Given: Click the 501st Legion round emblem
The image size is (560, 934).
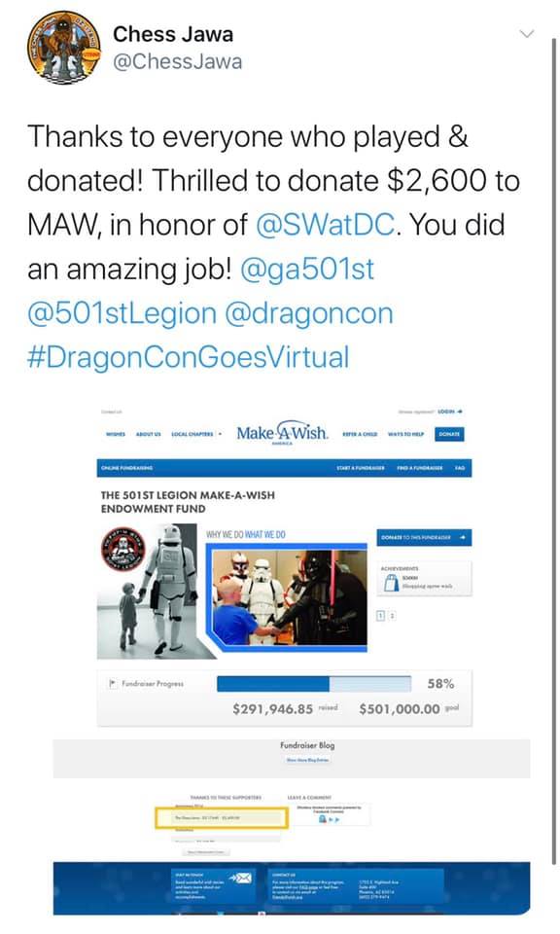Looking at the screenshot, I should [122, 549].
